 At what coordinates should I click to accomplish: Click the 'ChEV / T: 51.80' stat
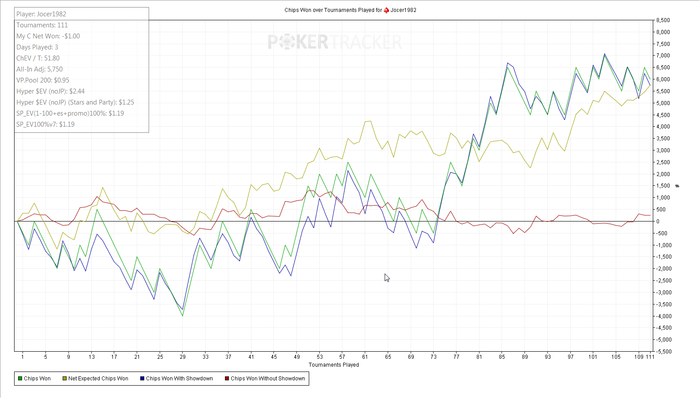tap(38, 58)
